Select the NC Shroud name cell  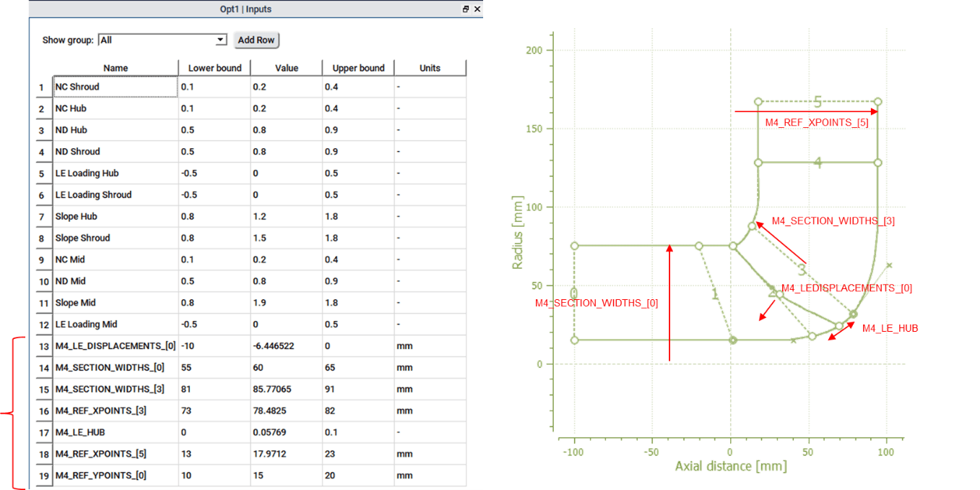click(116, 87)
